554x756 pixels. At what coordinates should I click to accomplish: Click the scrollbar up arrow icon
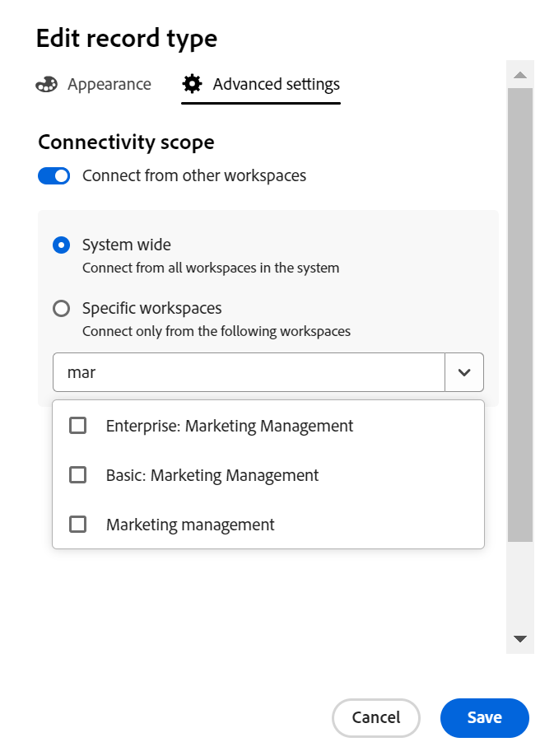(x=519, y=74)
